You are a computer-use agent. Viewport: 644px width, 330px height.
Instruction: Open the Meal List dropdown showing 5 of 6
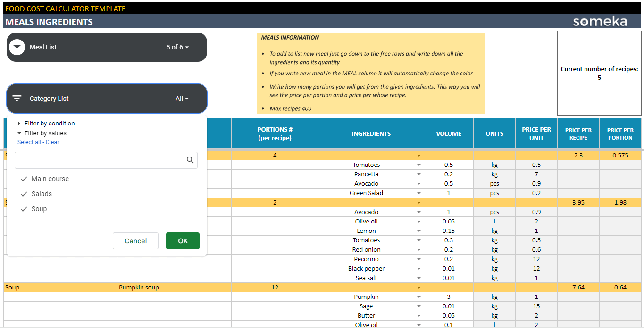click(177, 47)
